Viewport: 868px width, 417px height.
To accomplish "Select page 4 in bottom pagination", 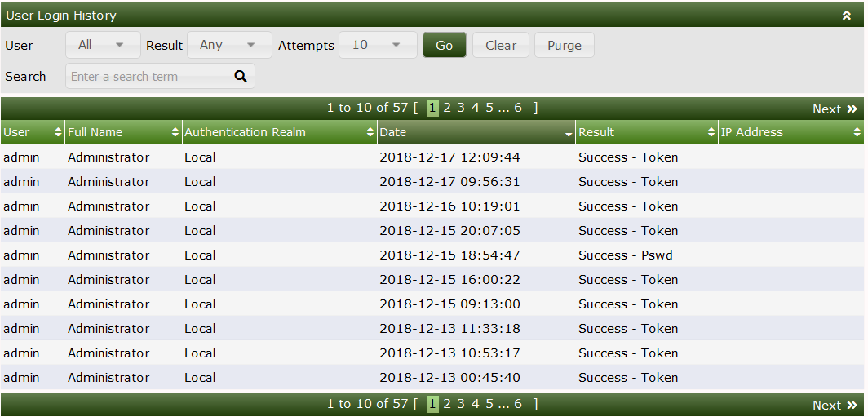I will pyautogui.click(x=475, y=403).
